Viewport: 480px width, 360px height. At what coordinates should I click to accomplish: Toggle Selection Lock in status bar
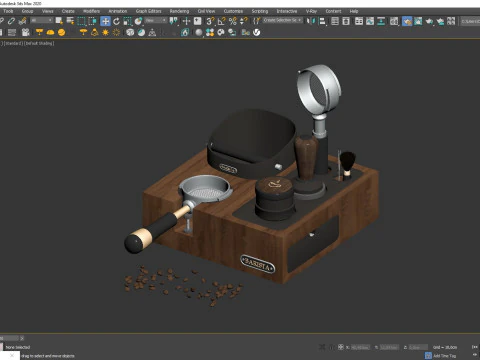pos(331,347)
